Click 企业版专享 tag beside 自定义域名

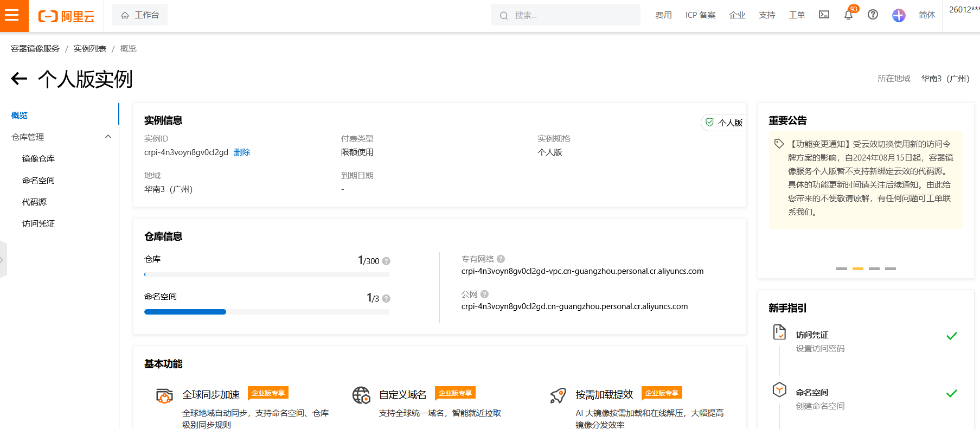pyautogui.click(x=455, y=393)
